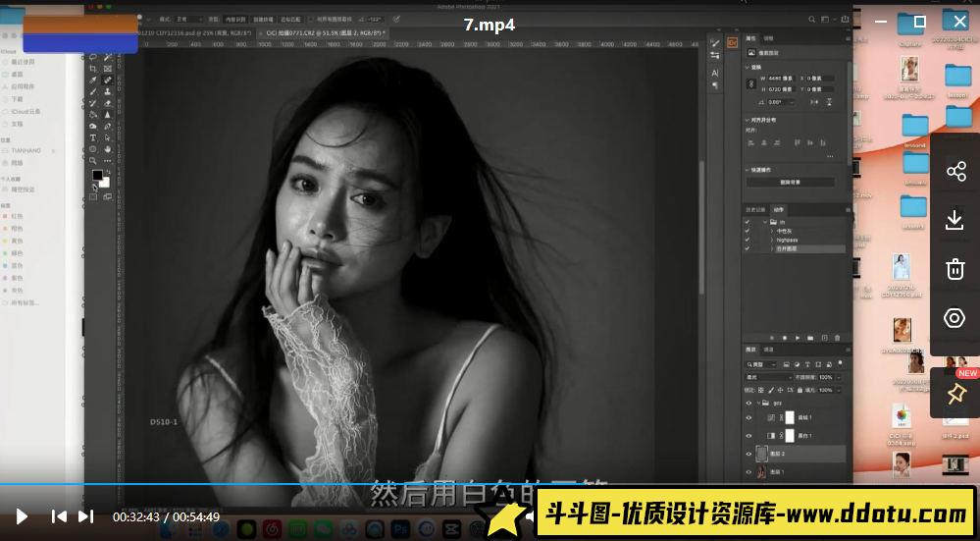Select the Frame tool
980x541 pixels.
[x=108, y=68]
